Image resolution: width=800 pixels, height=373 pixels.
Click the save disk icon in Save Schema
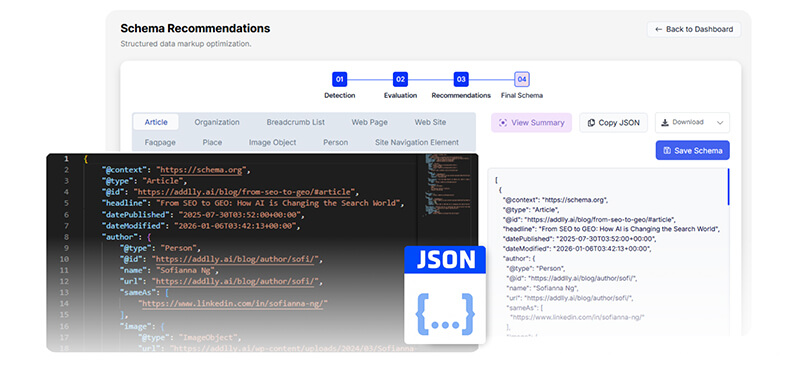[x=667, y=151]
